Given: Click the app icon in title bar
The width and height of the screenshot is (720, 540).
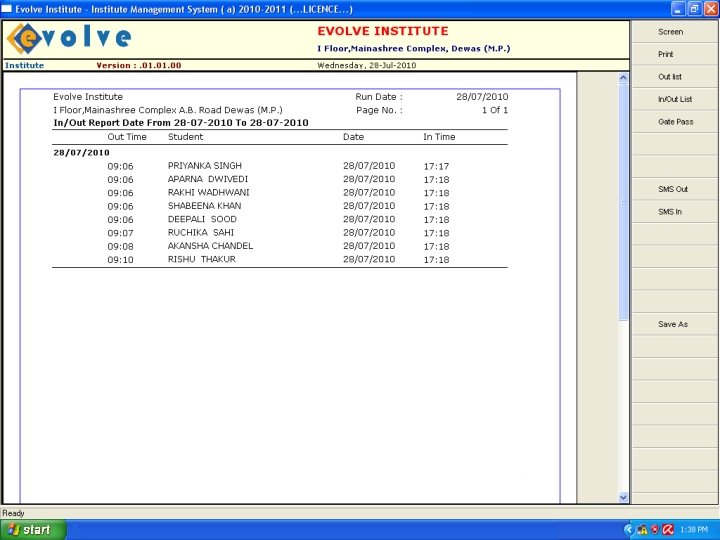Looking at the screenshot, I should coord(7,9).
